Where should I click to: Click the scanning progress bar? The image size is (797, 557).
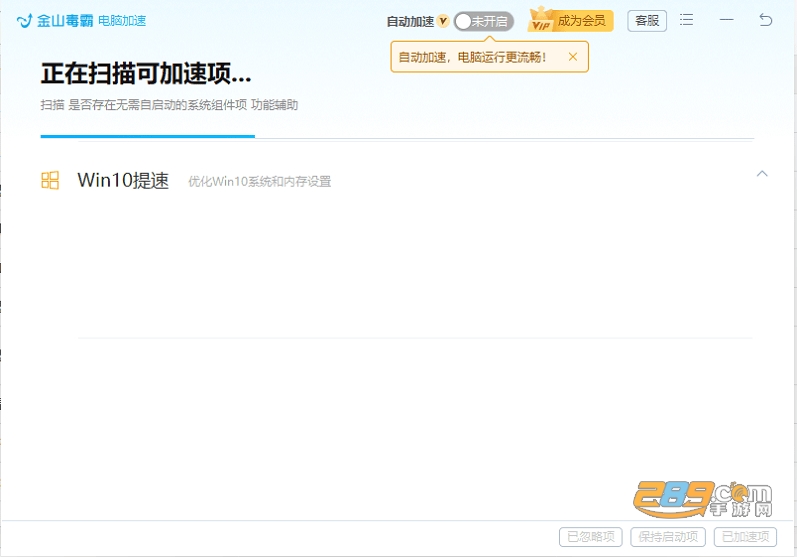point(397,137)
